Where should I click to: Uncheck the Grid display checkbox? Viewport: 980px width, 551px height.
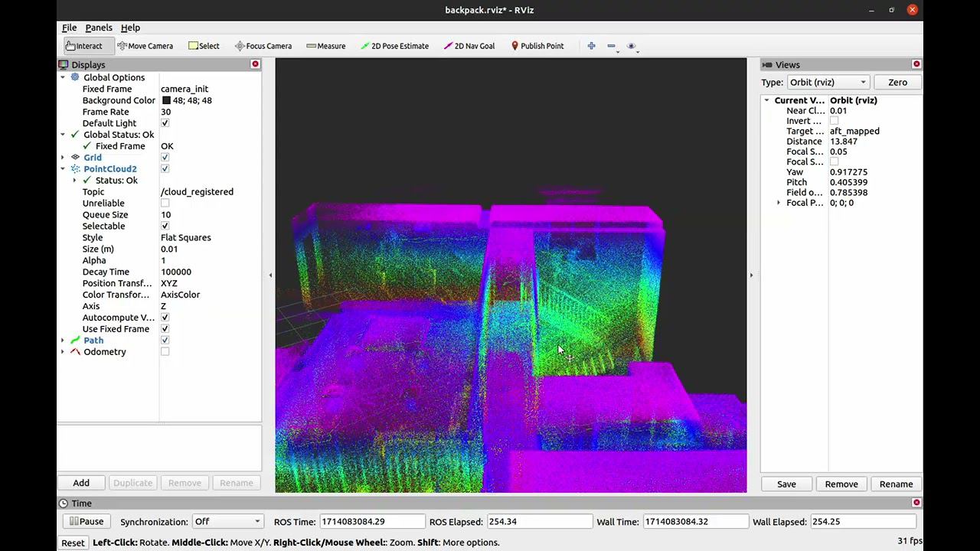165,158
